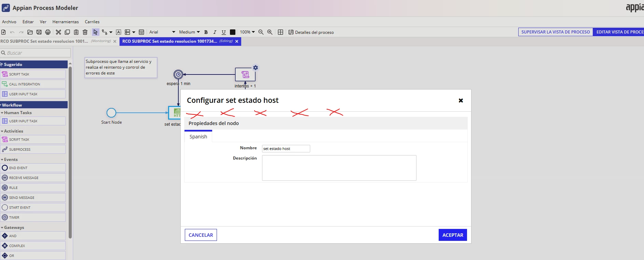Copy the selected node
The width and height of the screenshot is (644, 260).
67,32
